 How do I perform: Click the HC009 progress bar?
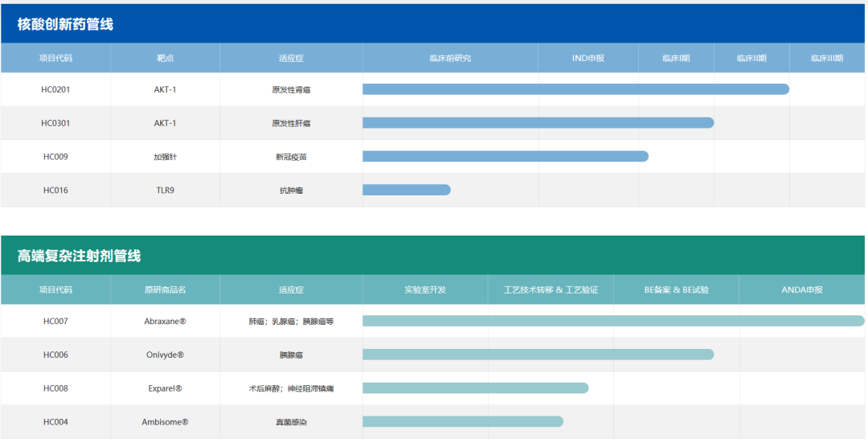tap(506, 156)
